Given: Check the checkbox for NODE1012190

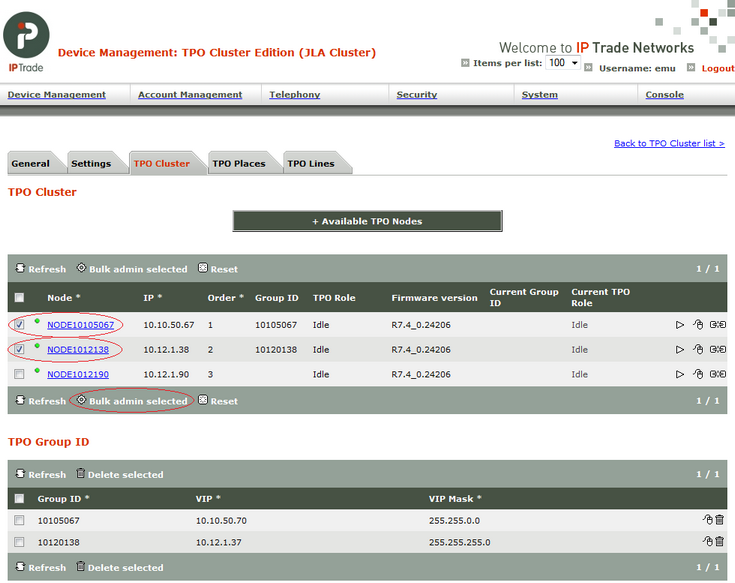Looking at the screenshot, I should (19, 374).
